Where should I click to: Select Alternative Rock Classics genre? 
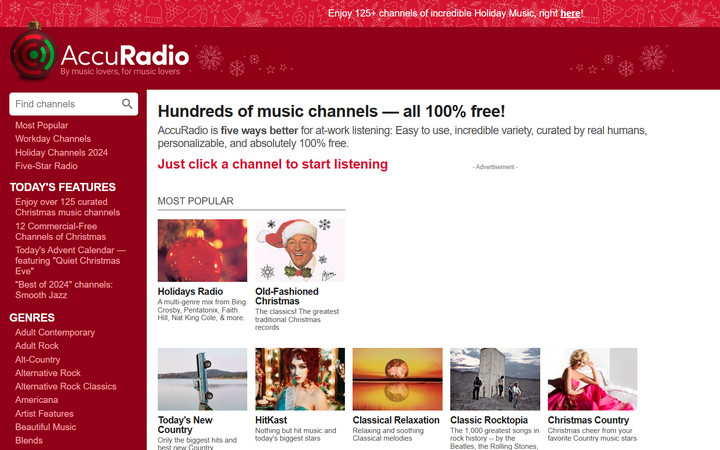66,386
